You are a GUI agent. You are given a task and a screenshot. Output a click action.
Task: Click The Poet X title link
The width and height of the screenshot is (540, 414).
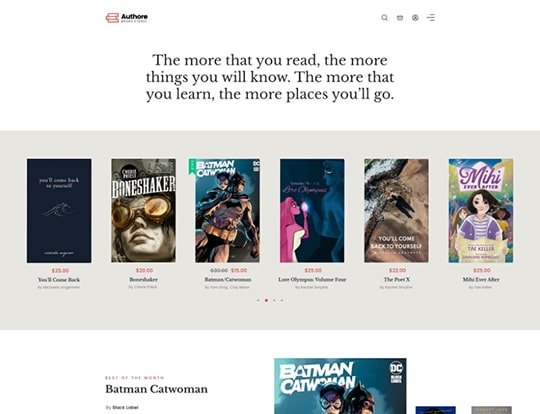coord(397,279)
